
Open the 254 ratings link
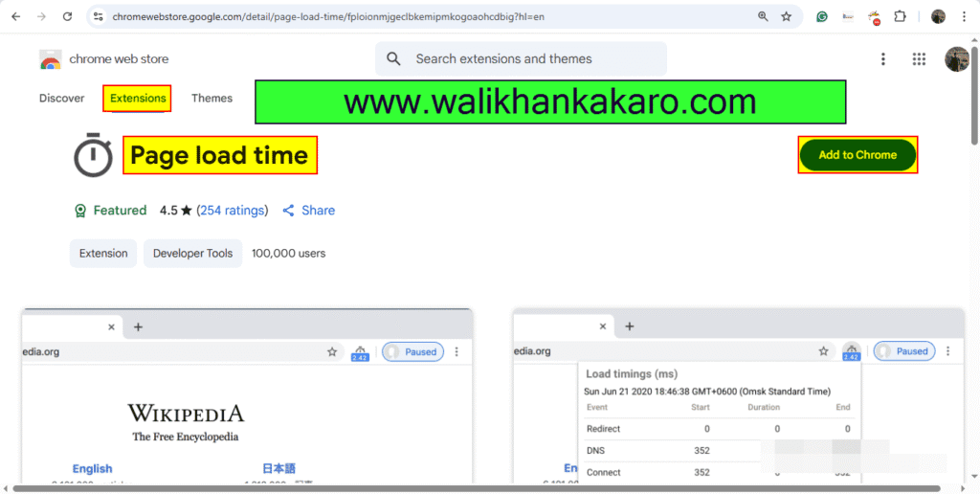232,211
